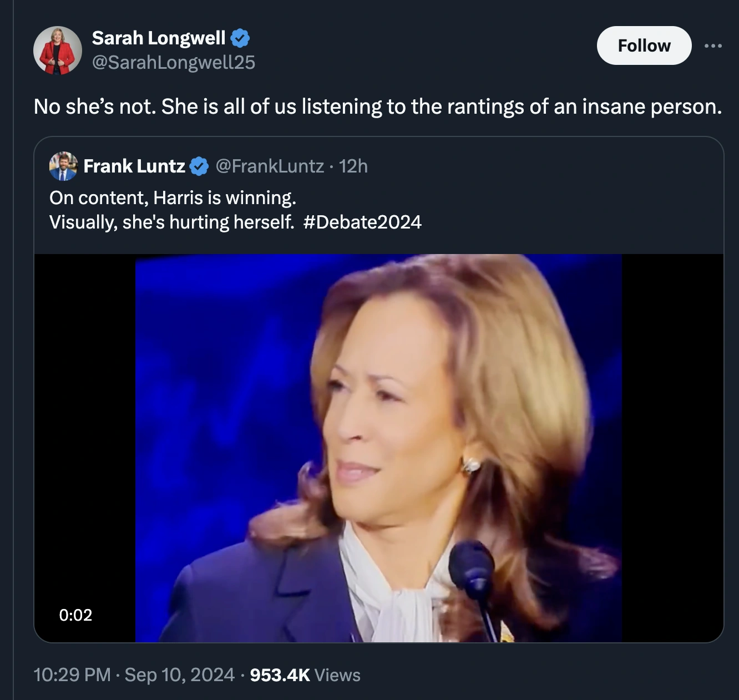The width and height of the screenshot is (739, 700).
Task: Play the embedded debate video
Action: (x=378, y=448)
